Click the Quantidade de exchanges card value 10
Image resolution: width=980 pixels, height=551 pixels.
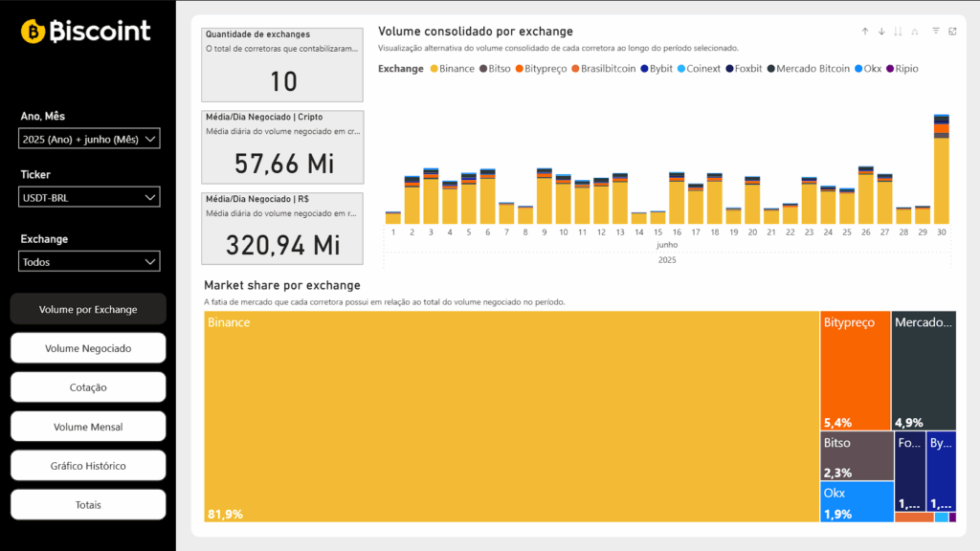click(283, 82)
